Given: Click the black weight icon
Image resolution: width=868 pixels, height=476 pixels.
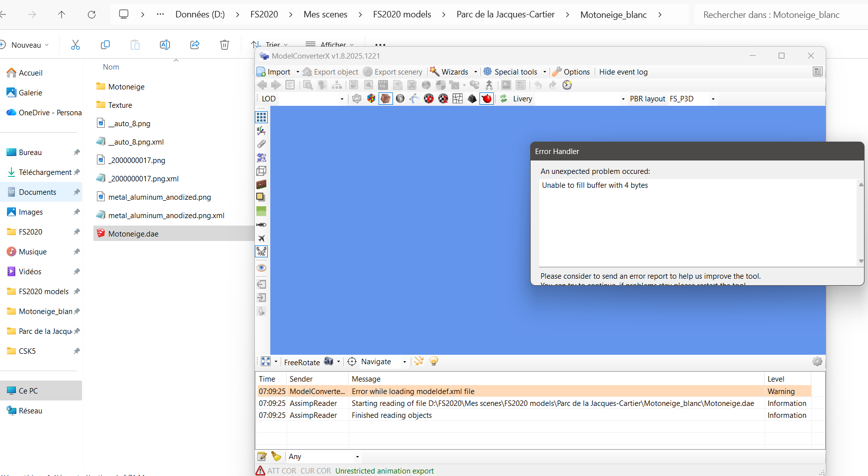Looking at the screenshot, I should (472, 98).
